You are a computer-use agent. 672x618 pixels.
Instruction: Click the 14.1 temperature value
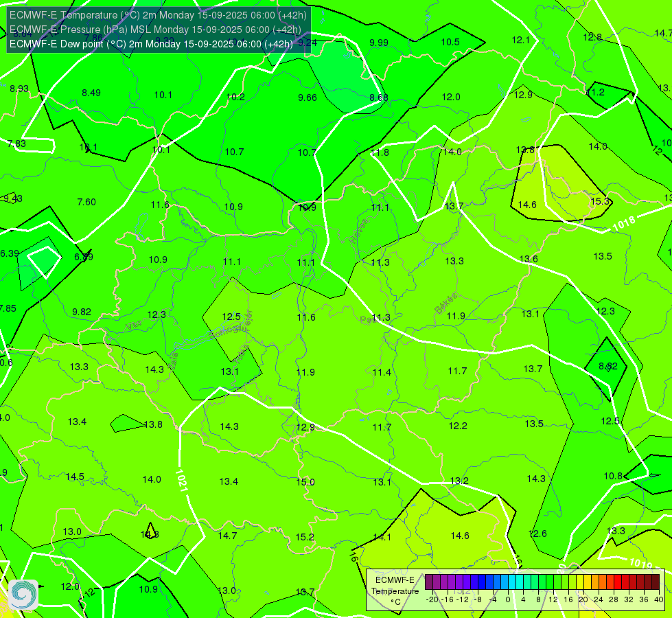(382, 537)
